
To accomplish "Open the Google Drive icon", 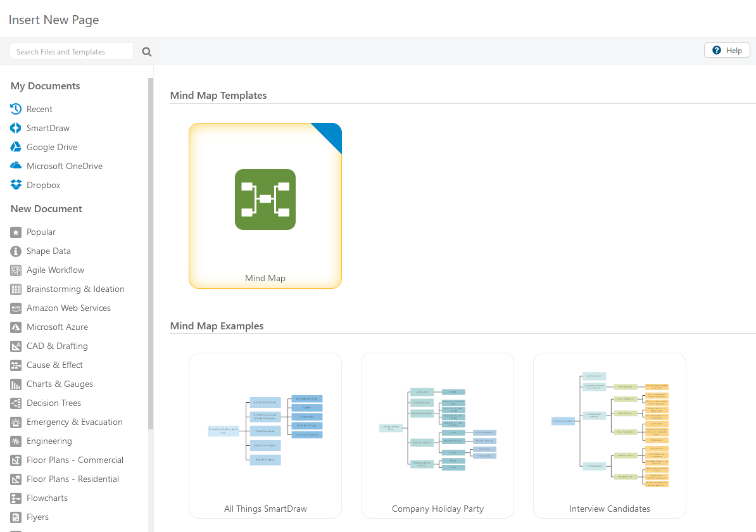I will (16, 147).
